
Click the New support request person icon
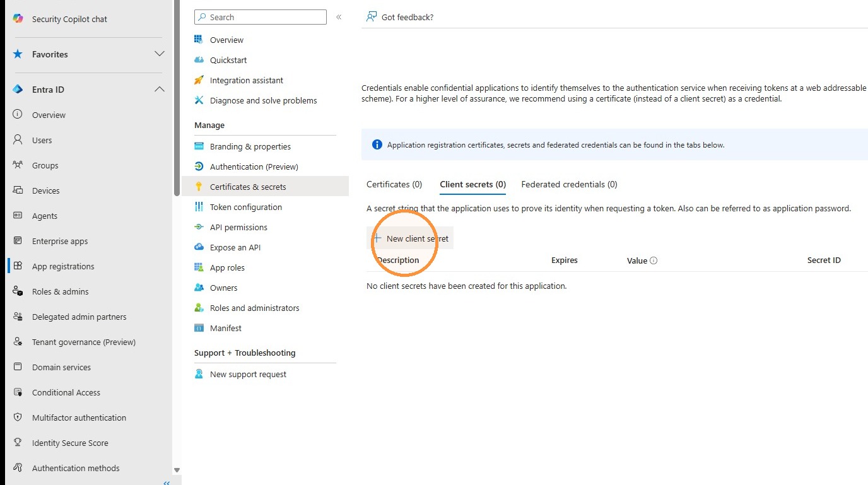pos(199,374)
